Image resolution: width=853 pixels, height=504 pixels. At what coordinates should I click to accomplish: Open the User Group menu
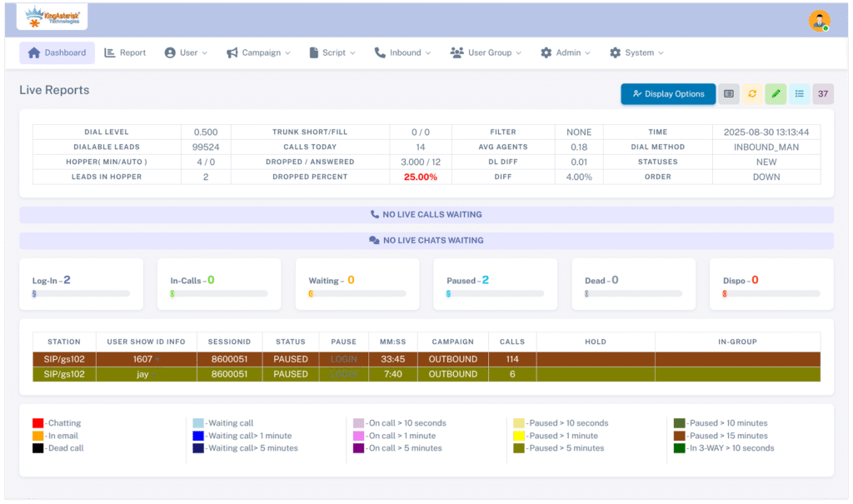tap(486, 52)
